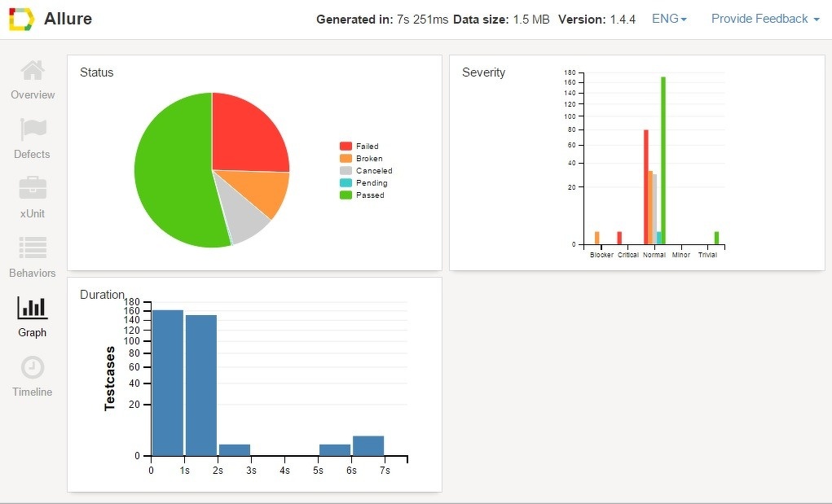Open the Provide Feedback dropdown
The image size is (832, 504).
coord(764,19)
